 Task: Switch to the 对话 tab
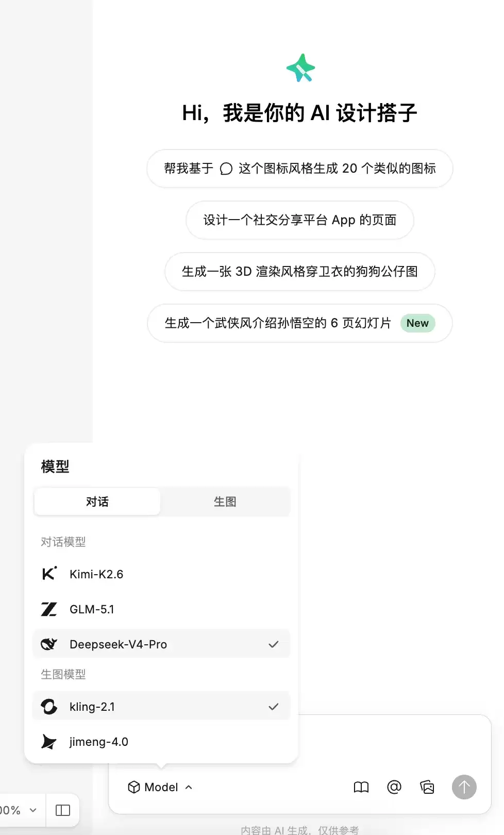97,502
